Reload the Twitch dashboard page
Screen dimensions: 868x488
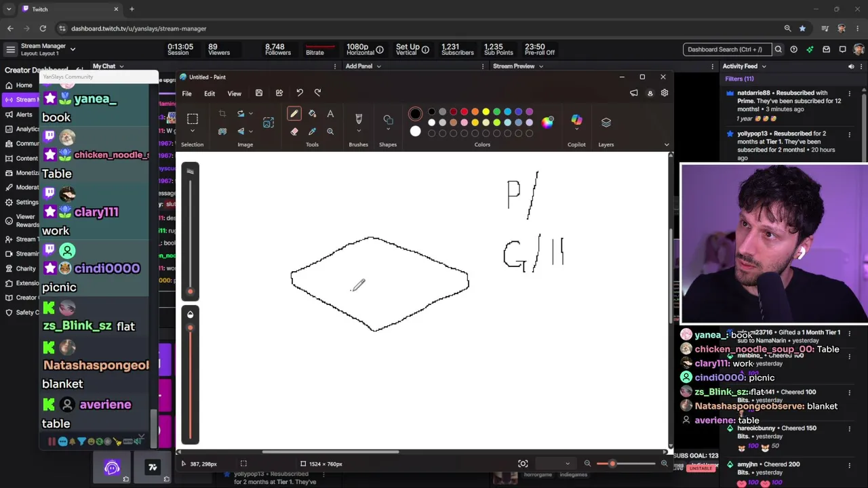(43, 28)
